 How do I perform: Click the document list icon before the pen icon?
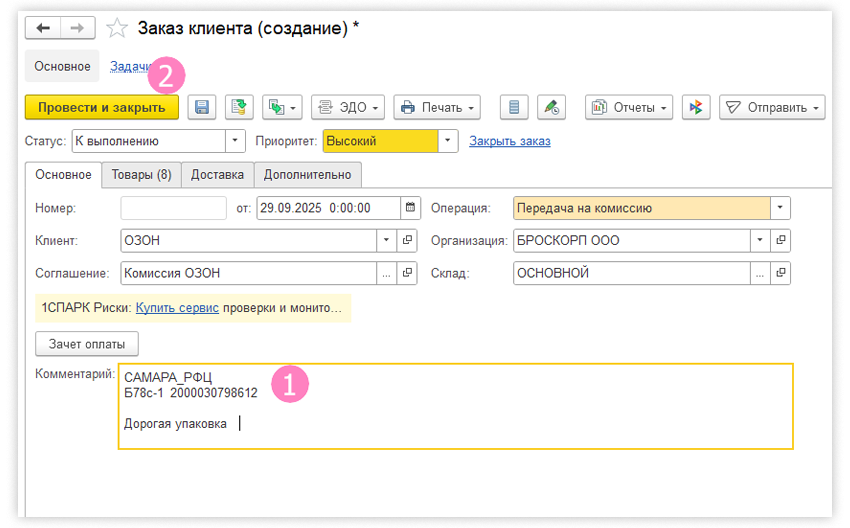tap(514, 107)
